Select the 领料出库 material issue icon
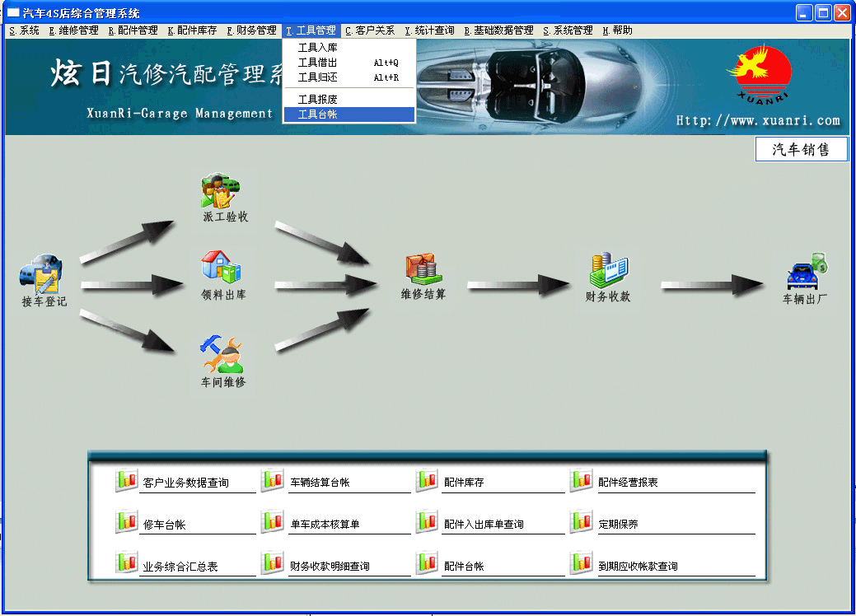Image resolution: width=856 pixels, height=616 pixels. 221,268
